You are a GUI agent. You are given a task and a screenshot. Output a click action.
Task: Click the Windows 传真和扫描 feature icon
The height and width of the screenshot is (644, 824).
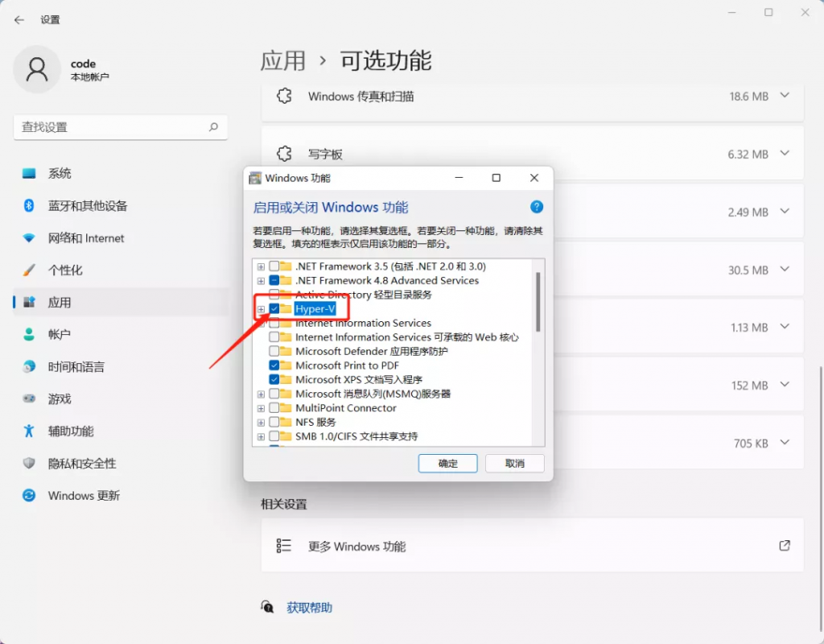[x=284, y=97]
